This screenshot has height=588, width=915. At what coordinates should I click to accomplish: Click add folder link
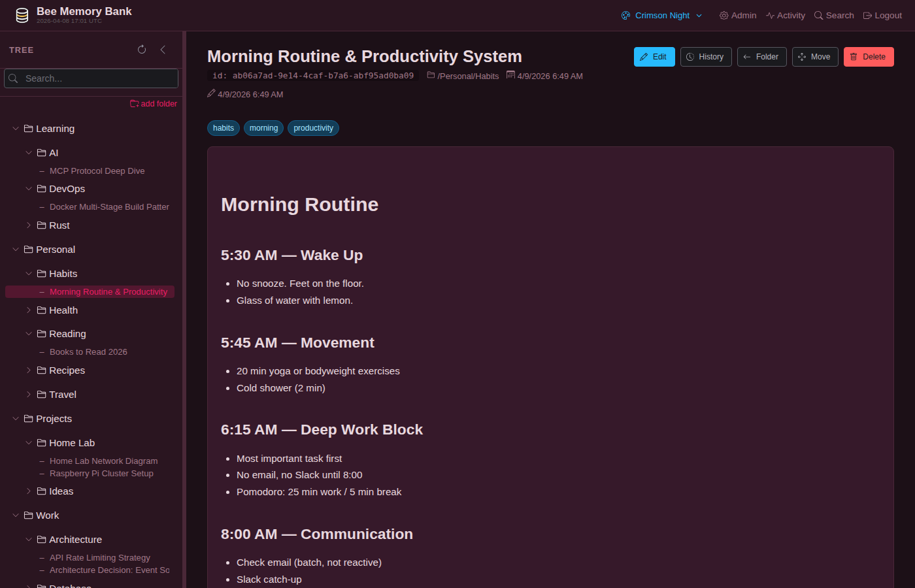click(x=154, y=104)
